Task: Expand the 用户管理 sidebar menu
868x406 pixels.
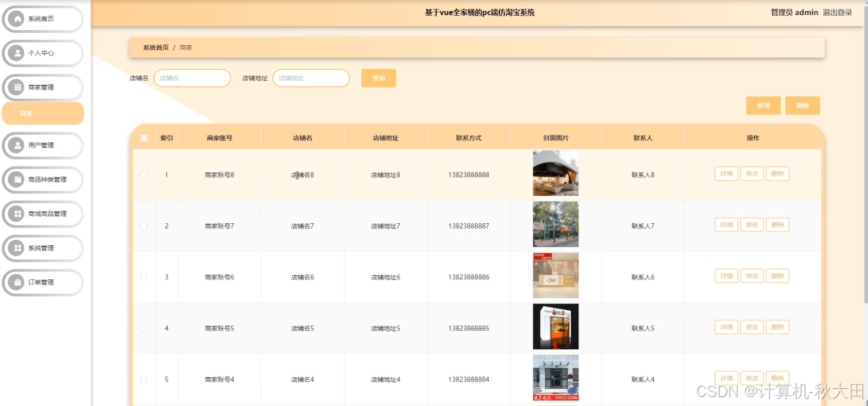Action: (42, 145)
